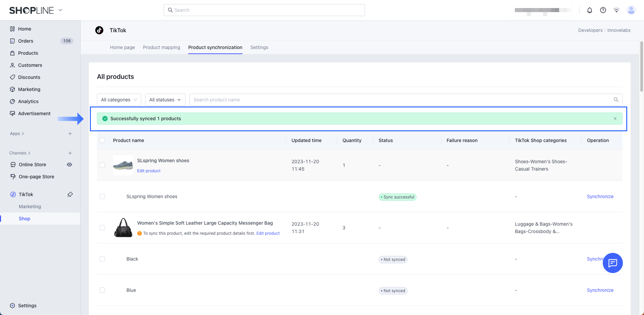Screen dimensions: 644x315
Task: Open the SHOPLINE store switcher chevron
Action: click(60, 10)
